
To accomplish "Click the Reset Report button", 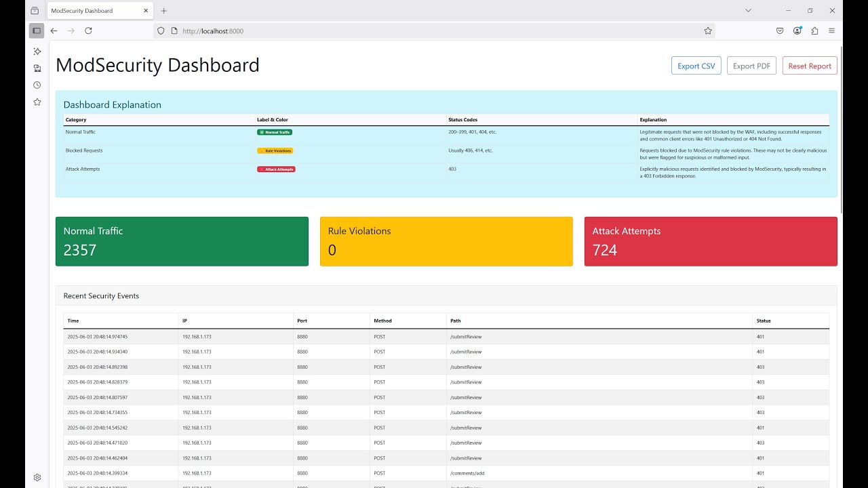I will pos(810,66).
